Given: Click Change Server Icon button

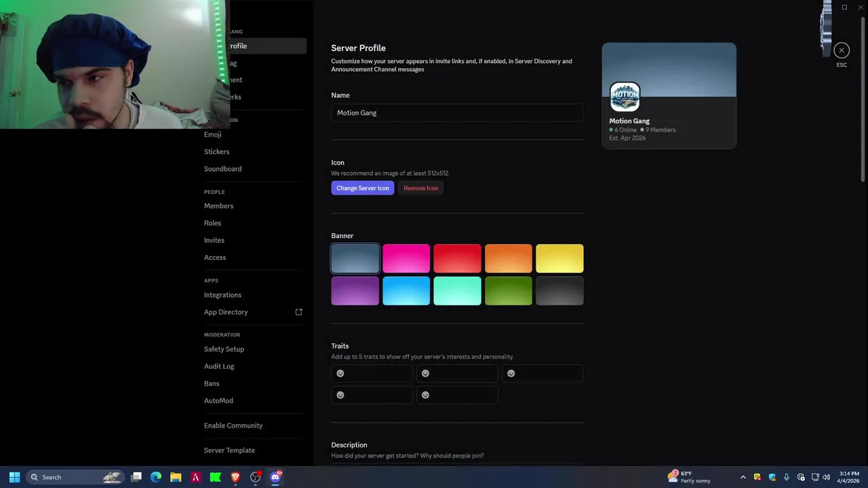Looking at the screenshot, I should click(363, 188).
